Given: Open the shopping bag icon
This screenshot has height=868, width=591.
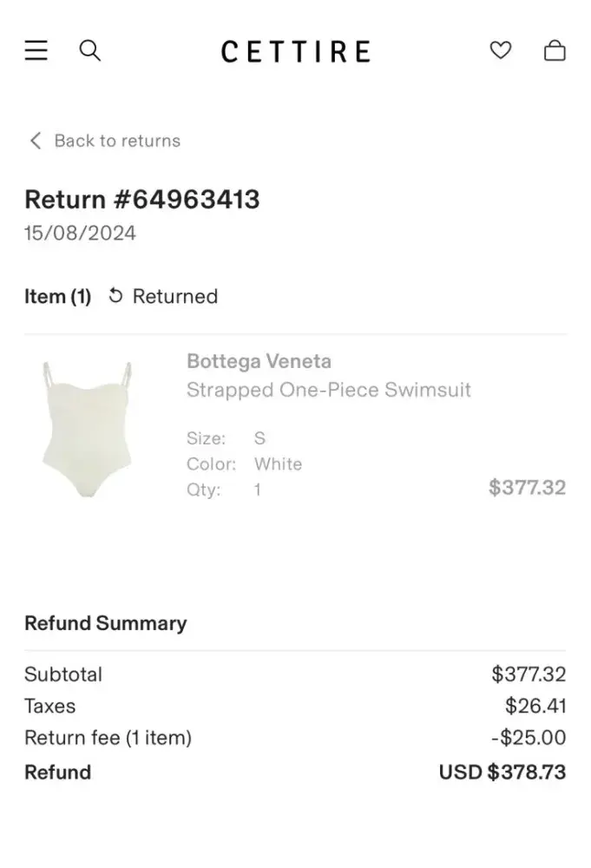Looking at the screenshot, I should [x=555, y=50].
